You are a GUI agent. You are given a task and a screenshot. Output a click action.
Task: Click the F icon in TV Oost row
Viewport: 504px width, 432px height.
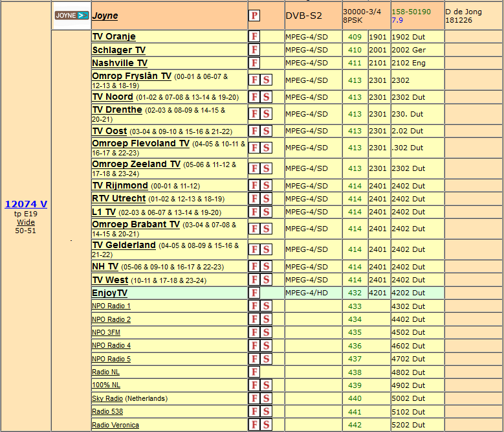click(254, 131)
